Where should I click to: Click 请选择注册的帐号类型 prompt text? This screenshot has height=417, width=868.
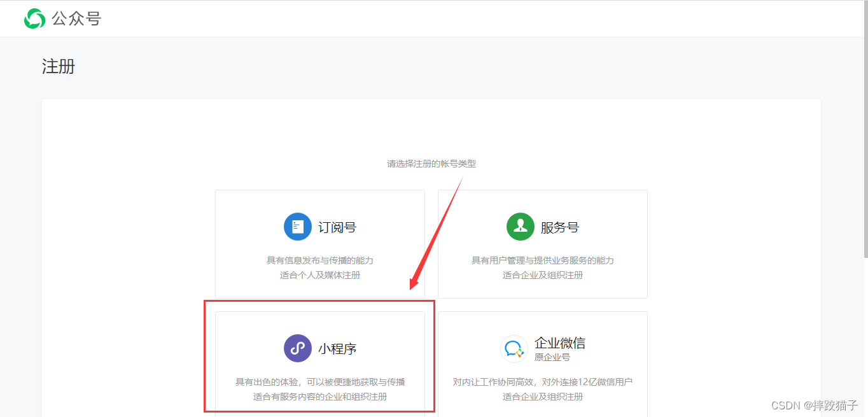[431, 164]
